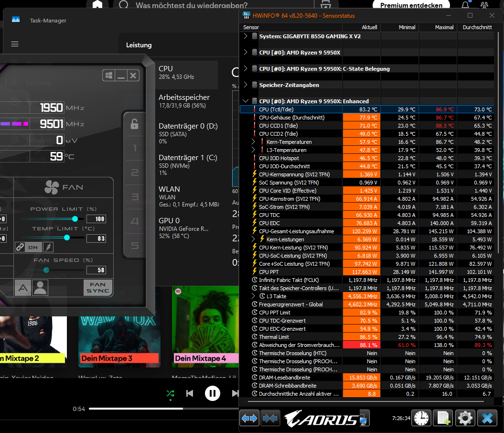Click the HWiNFO settings gear icon
Viewport: 504px width, 433px height.
click(x=465, y=418)
